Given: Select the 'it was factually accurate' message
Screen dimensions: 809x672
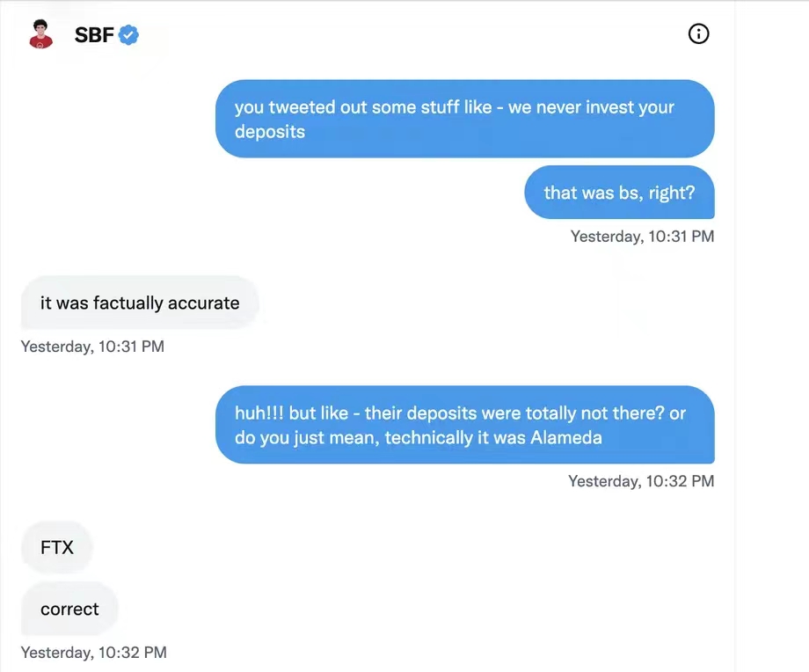Looking at the screenshot, I should point(139,303).
